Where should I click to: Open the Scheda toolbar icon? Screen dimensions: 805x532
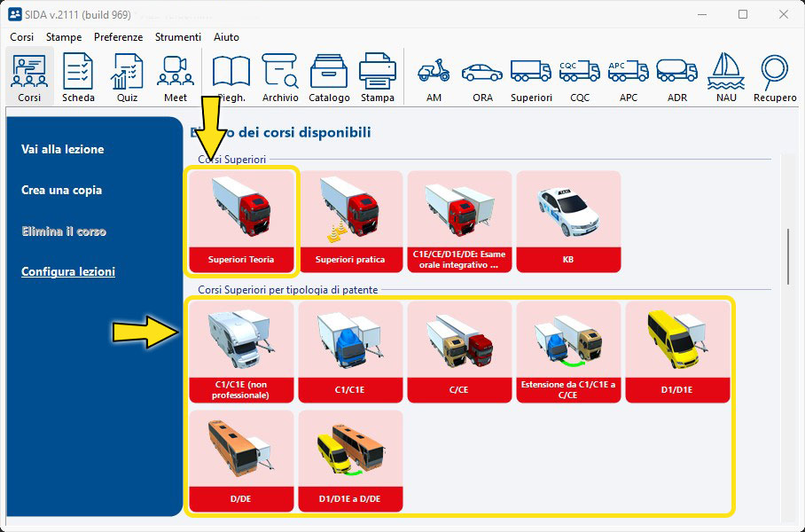pyautogui.click(x=78, y=77)
